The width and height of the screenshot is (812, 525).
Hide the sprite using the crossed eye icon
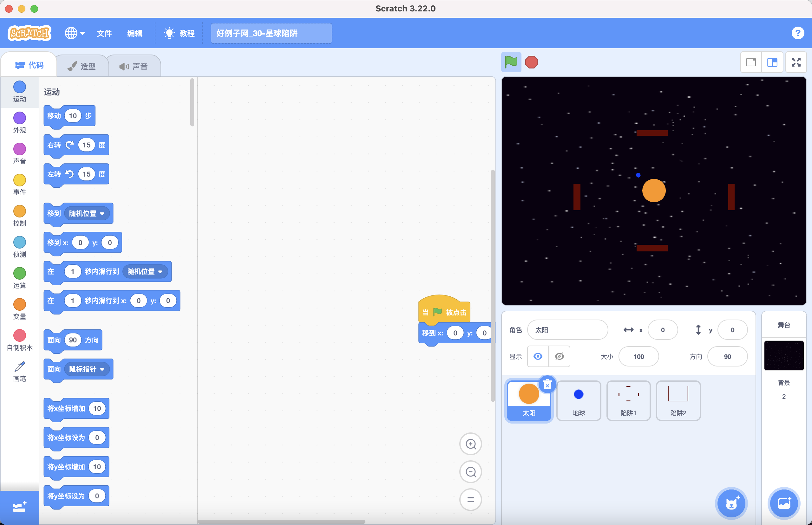pyautogui.click(x=559, y=357)
